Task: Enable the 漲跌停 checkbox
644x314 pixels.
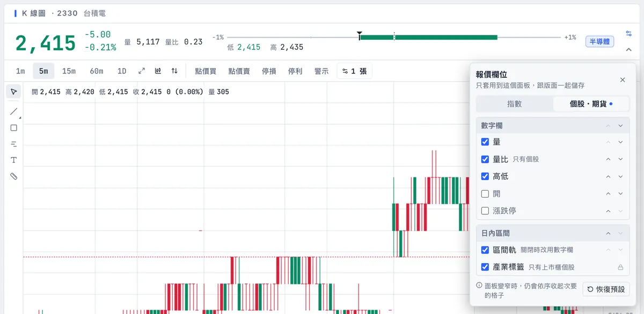Action: tap(485, 211)
